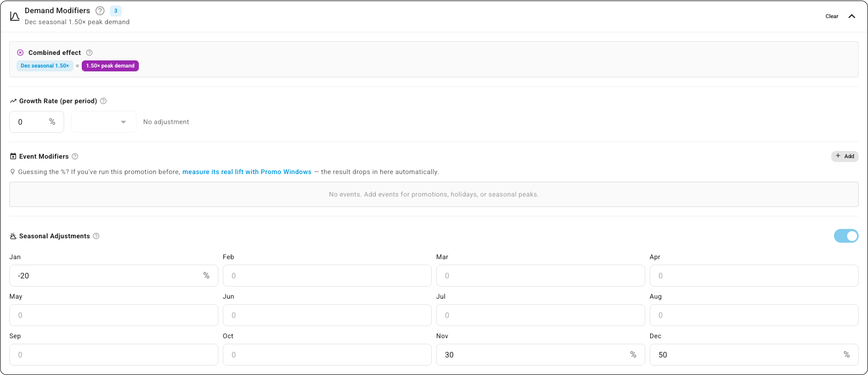Add a new event modifier
This screenshot has width=868, height=375.
click(x=845, y=156)
